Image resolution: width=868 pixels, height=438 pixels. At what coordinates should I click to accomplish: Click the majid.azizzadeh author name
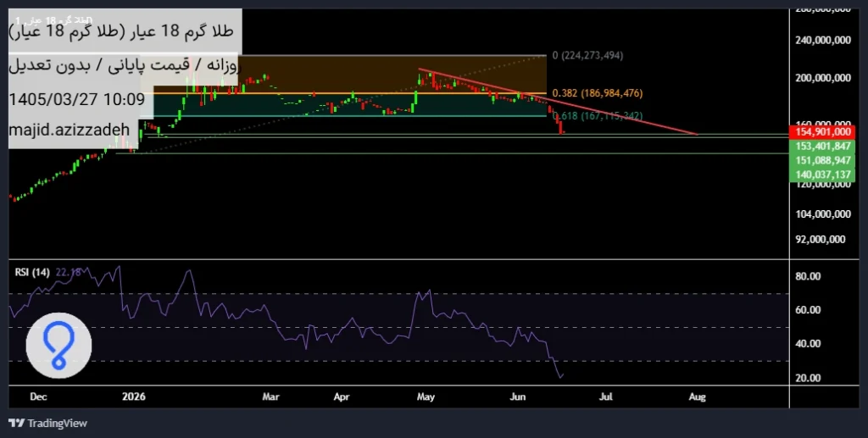click(x=70, y=130)
